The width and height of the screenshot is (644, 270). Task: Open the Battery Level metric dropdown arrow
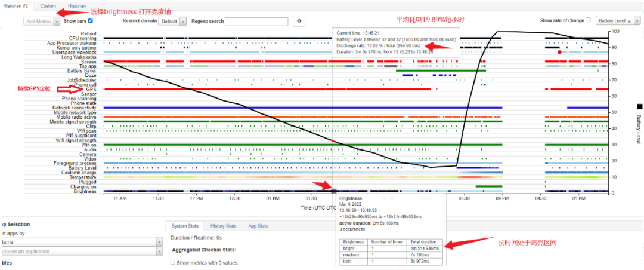(x=637, y=21)
